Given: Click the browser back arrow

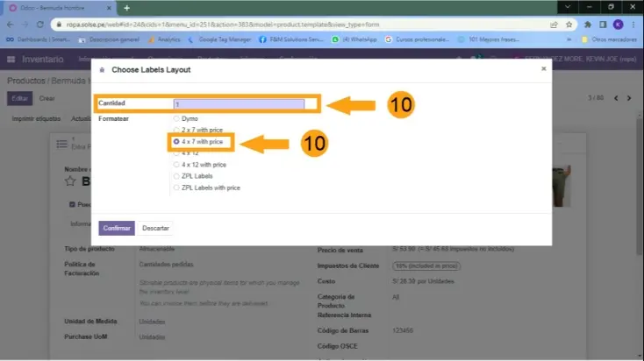Looking at the screenshot, I should tap(11, 25).
